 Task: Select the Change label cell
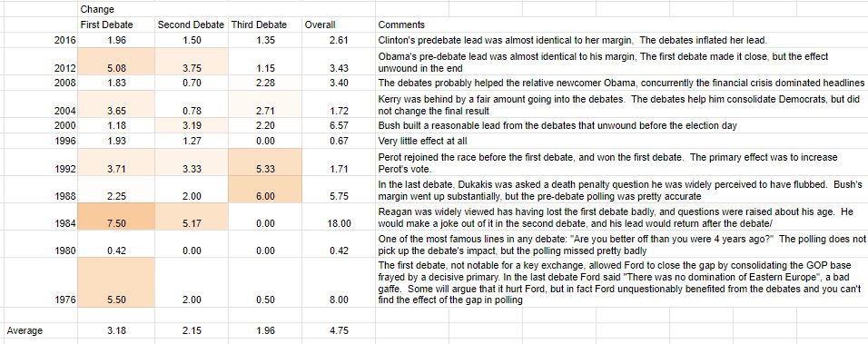115,9
